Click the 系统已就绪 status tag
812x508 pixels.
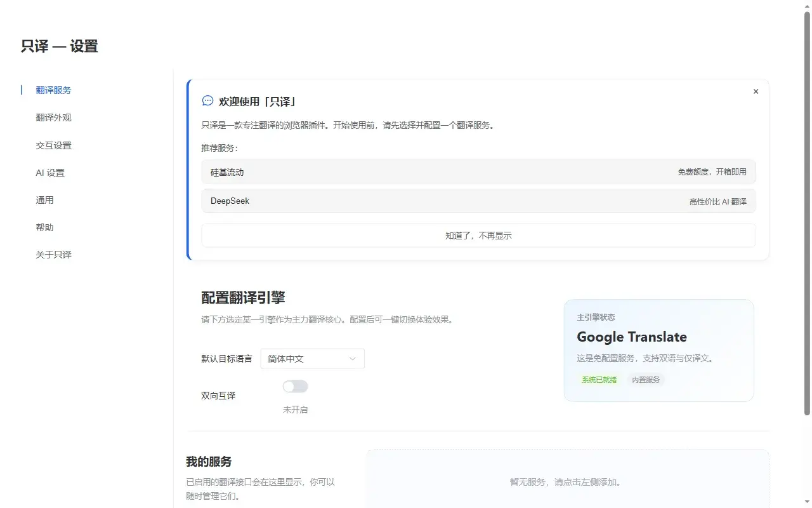pos(599,380)
